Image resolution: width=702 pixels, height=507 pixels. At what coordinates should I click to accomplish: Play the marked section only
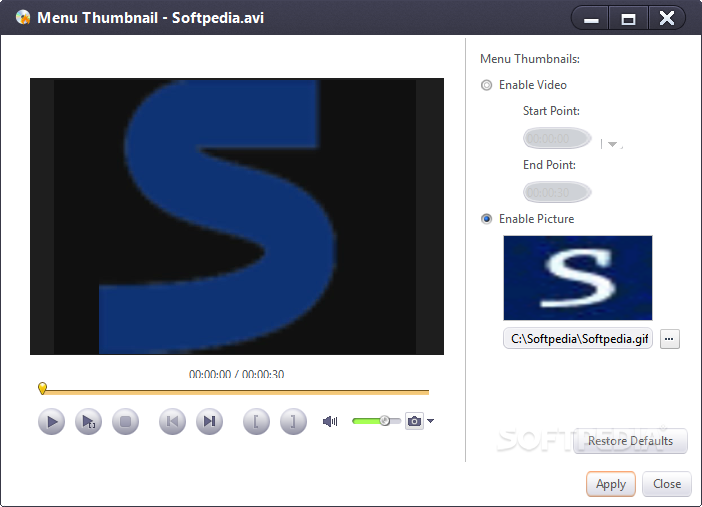point(88,421)
